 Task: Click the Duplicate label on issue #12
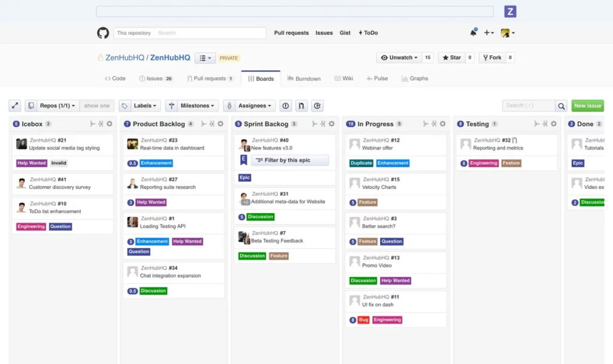[361, 163]
